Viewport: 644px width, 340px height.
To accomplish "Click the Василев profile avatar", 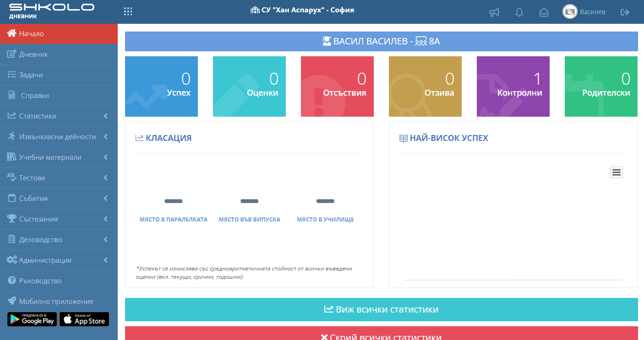I will point(570,12).
